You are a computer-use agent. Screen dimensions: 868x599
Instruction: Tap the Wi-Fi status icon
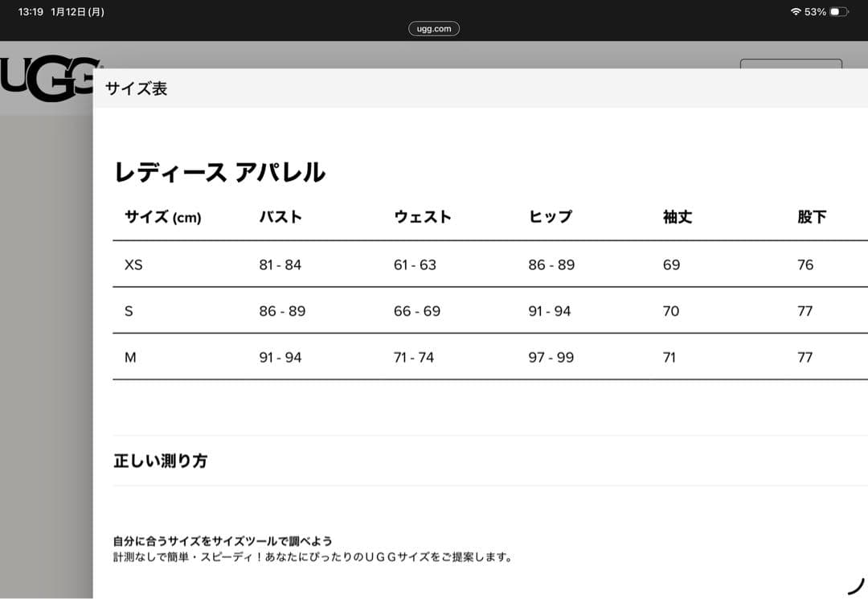796,11
